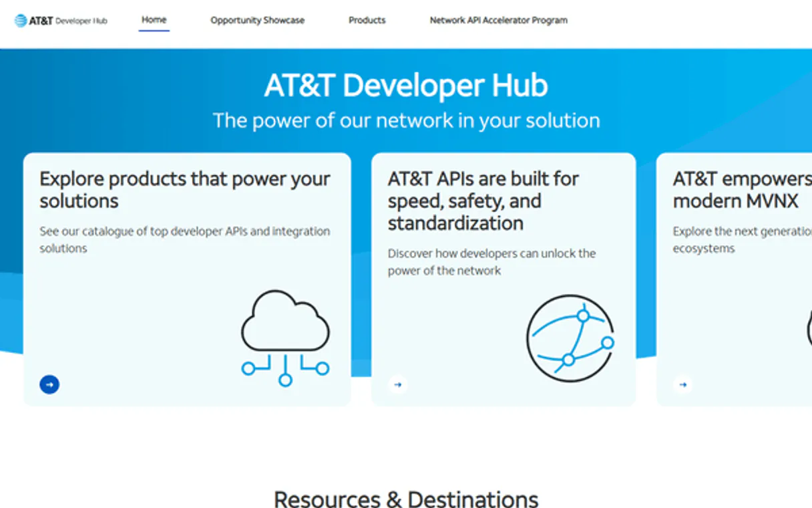This screenshot has width=812, height=508.
Task: Click the AT&T Developer Hub hero heading
Action: coord(406,85)
